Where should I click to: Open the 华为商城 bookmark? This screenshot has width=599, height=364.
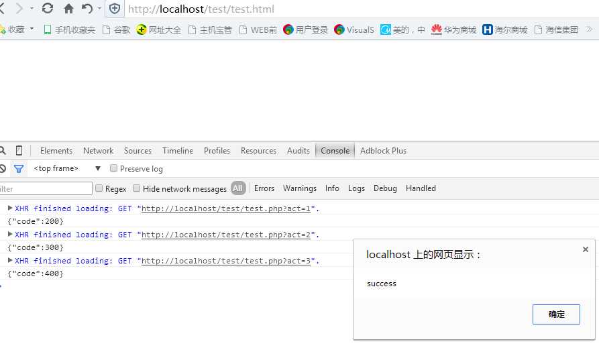click(x=453, y=29)
